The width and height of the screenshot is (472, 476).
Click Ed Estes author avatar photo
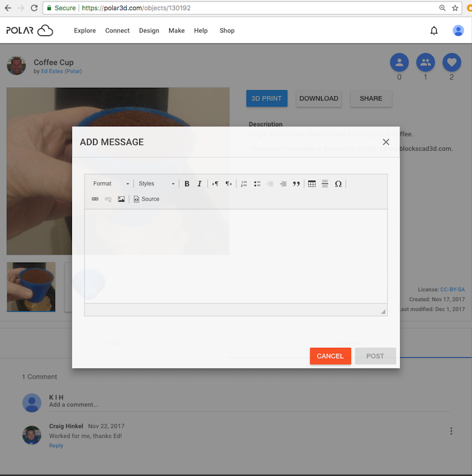tap(17, 66)
